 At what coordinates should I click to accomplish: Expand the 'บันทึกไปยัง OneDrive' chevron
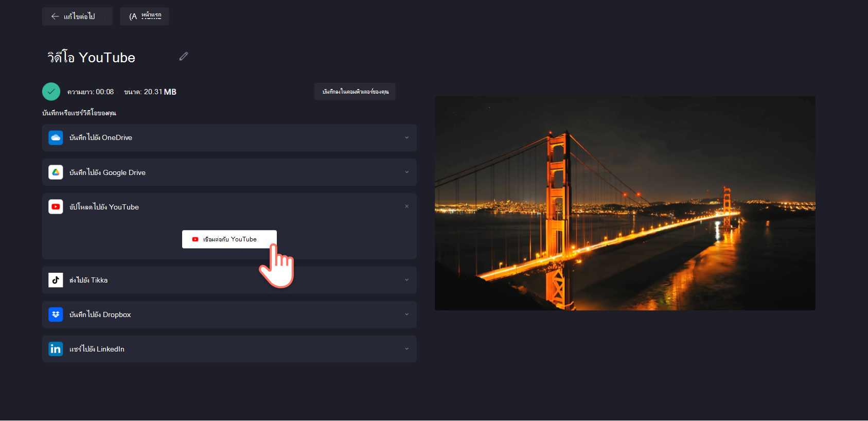[406, 137]
